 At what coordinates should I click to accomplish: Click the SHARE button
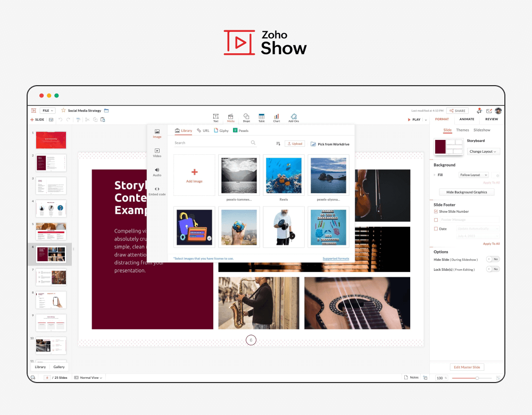point(458,111)
